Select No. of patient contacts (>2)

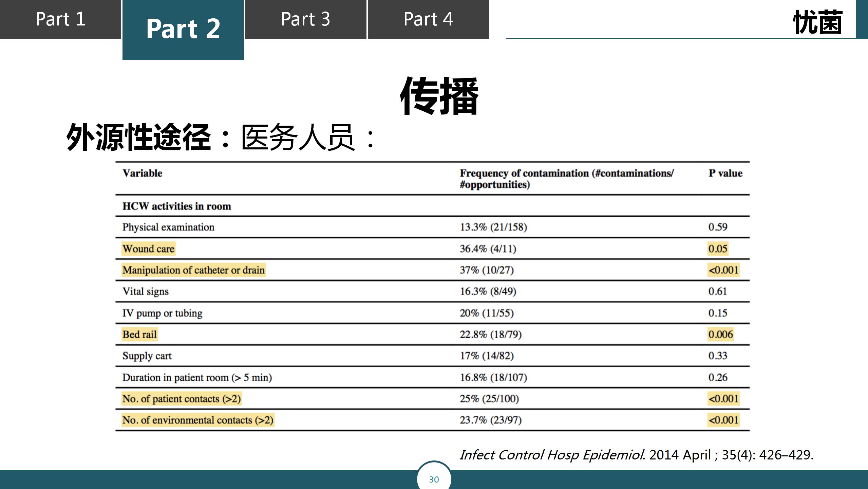(x=182, y=399)
